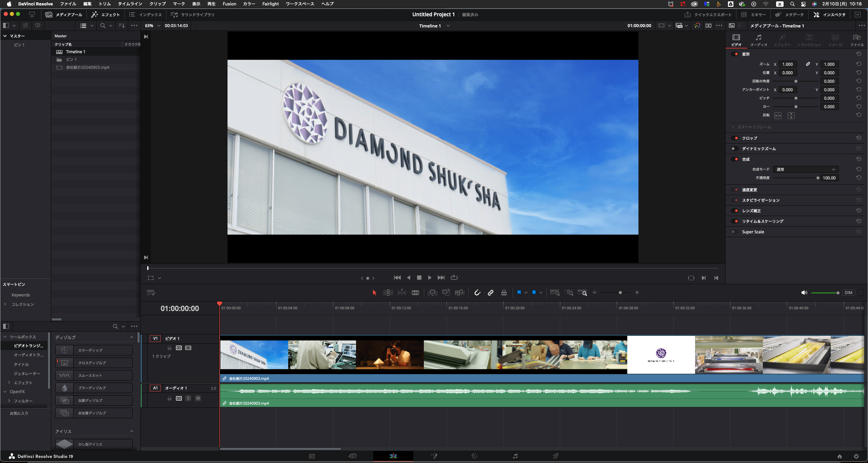Play the timeline in reverse
Image resolution: width=868 pixels, height=463 pixels.
tap(409, 278)
